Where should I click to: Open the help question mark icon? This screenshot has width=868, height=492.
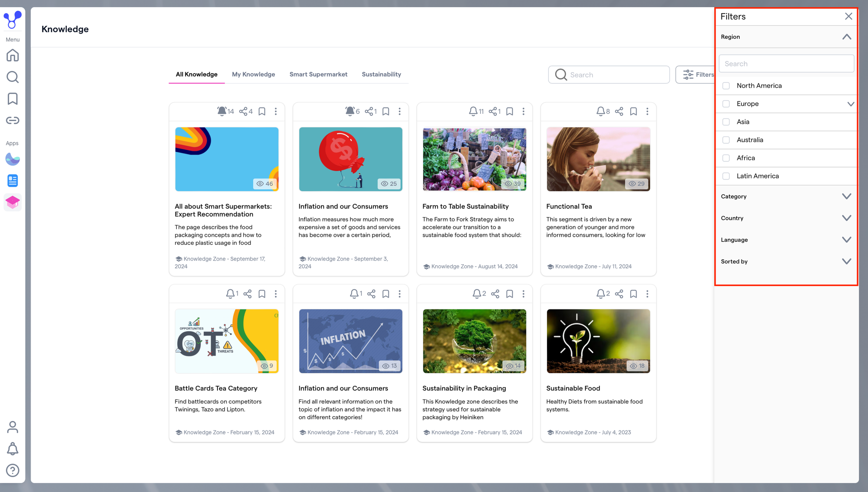13,470
